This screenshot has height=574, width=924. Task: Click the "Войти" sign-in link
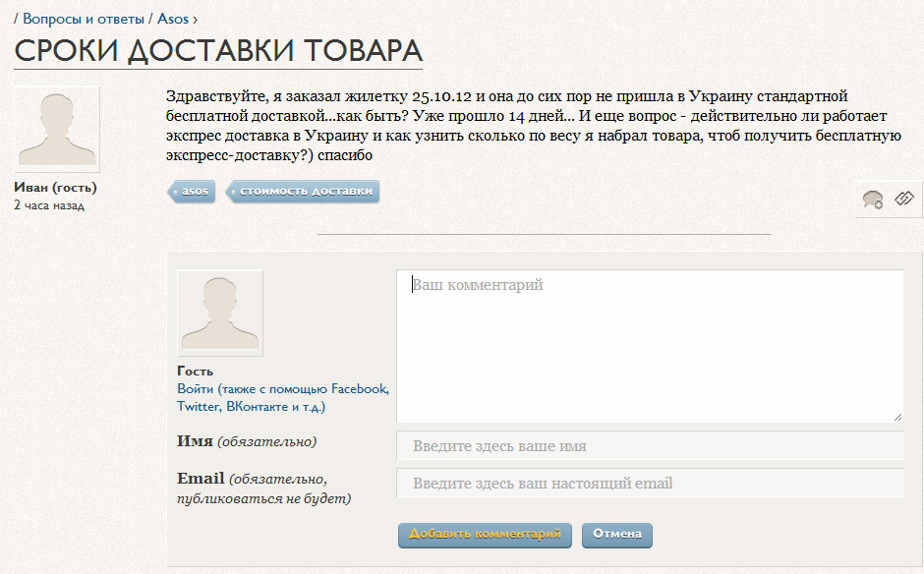195,388
